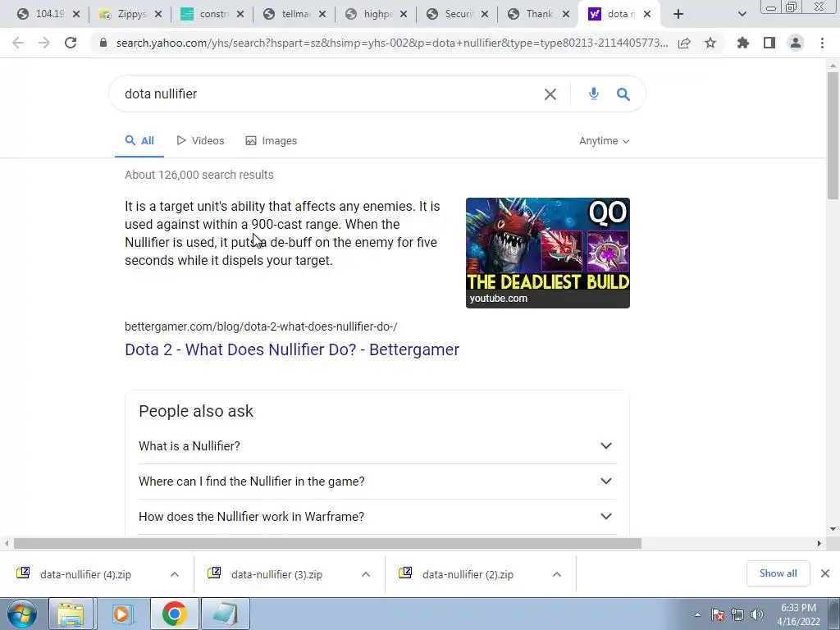840x630 pixels.
Task: Click the bettergamer.com URL text
Action: (261, 326)
